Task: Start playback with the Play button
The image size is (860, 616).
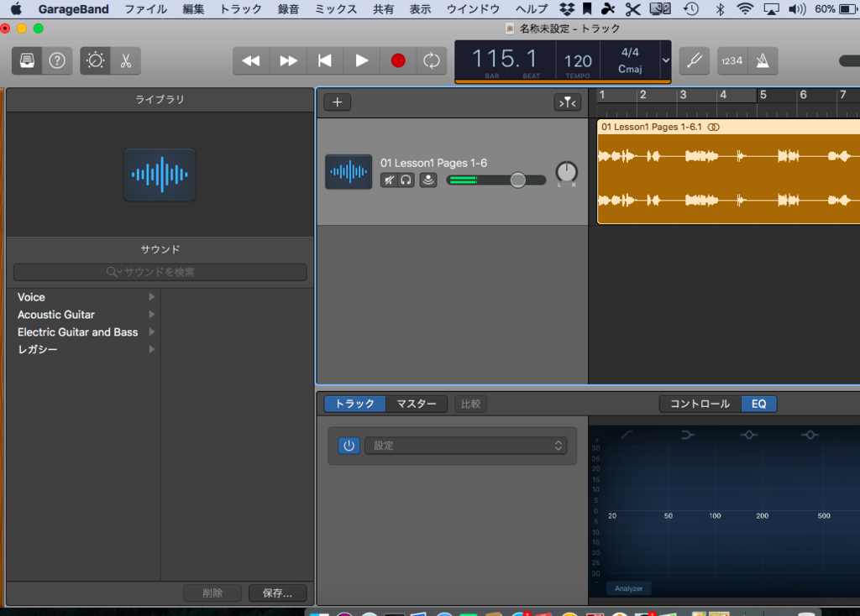Action: [361, 60]
